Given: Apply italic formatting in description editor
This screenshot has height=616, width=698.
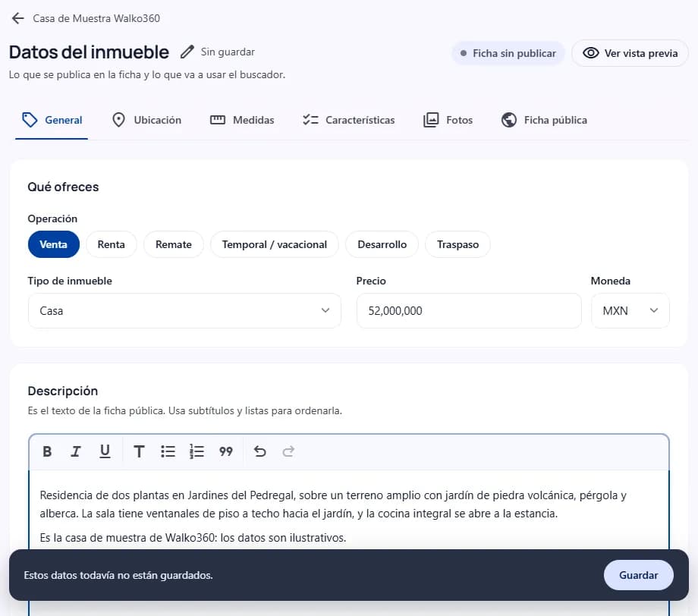Looking at the screenshot, I should tap(76, 451).
